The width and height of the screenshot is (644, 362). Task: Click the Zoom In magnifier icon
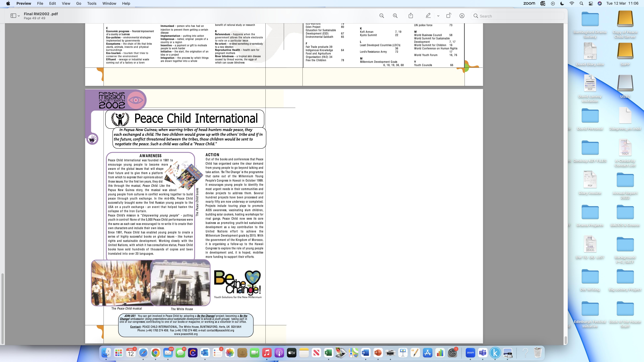coord(395,16)
